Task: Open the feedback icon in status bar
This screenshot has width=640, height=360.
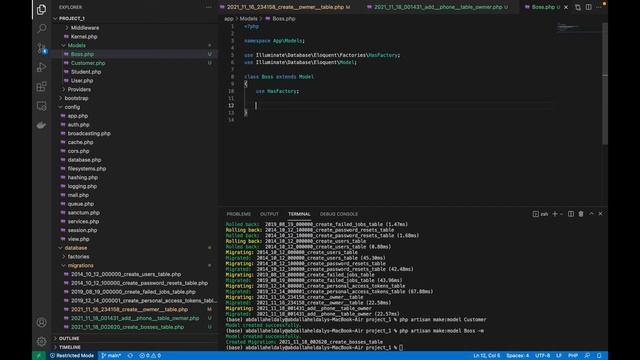Action: pos(587,356)
